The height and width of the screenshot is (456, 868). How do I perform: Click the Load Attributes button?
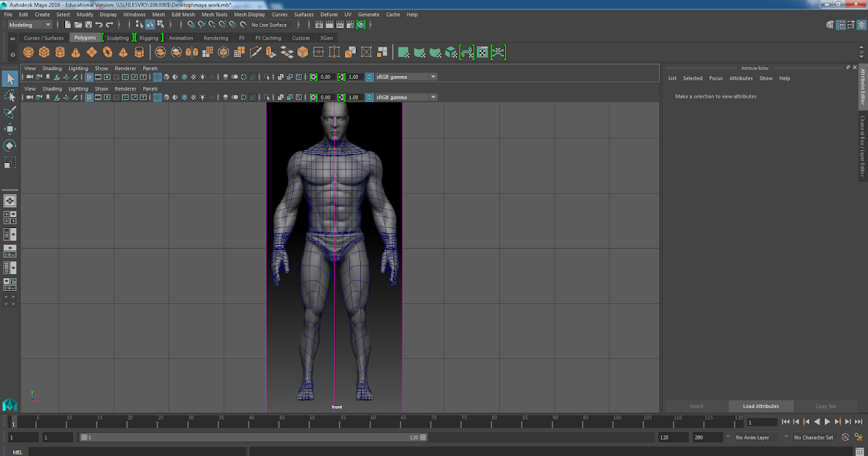point(760,406)
